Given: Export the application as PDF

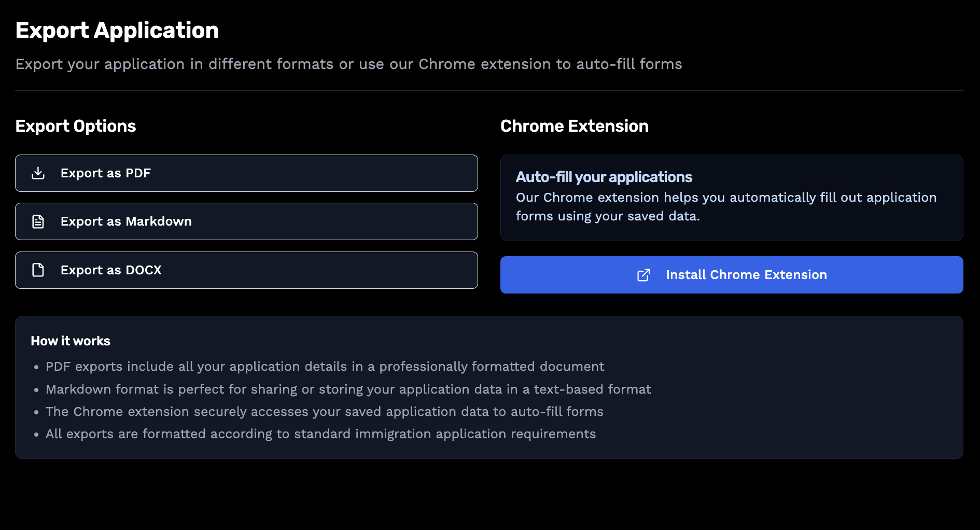Looking at the screenshot, I should [x=246, y=173].
